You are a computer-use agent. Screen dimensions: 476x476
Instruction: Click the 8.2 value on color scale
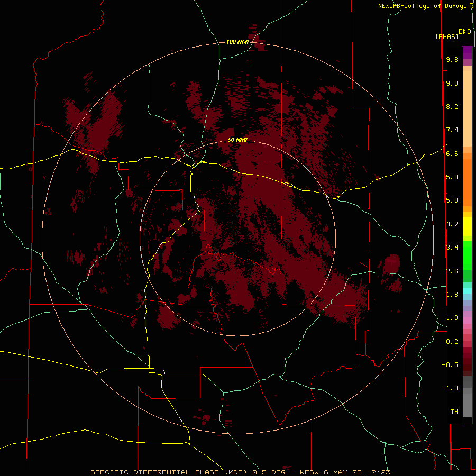coord(452,106)
